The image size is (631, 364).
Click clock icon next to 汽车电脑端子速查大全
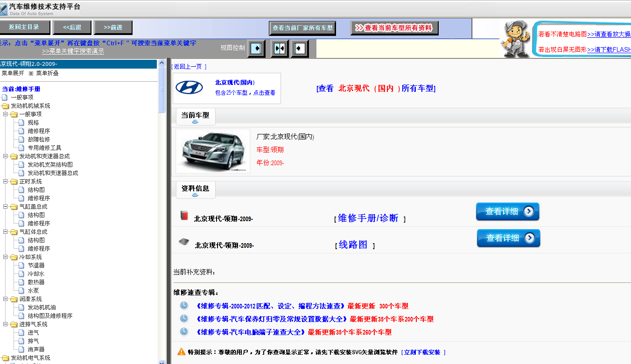click(x=184, y=331)
